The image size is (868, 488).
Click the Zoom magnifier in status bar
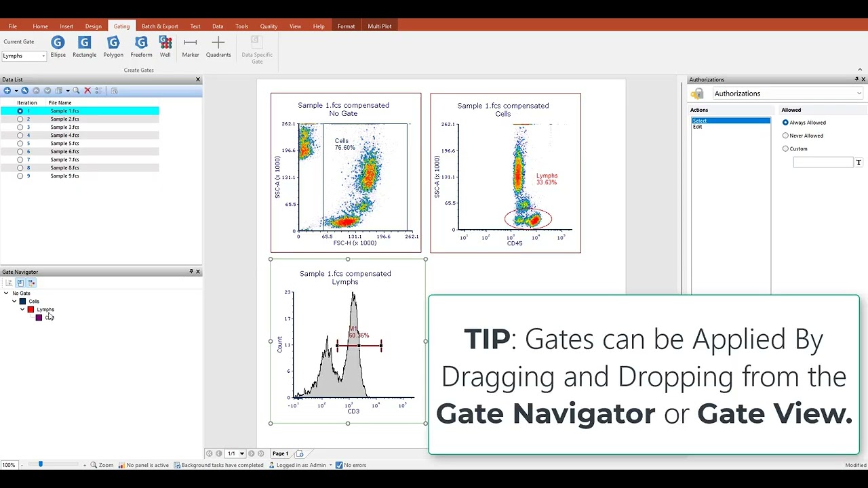pyautogui.click(x=94, y=465)
